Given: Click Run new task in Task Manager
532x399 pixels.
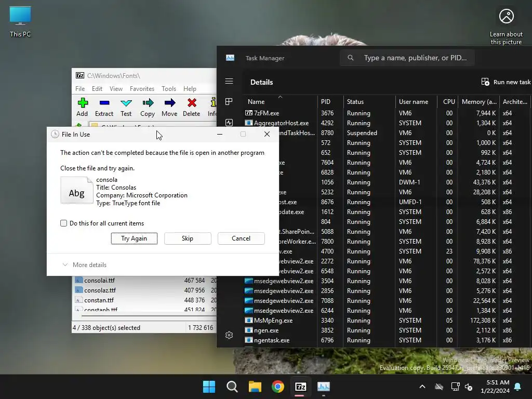Looking at the screenshot, I should click(x=506, y=82).
